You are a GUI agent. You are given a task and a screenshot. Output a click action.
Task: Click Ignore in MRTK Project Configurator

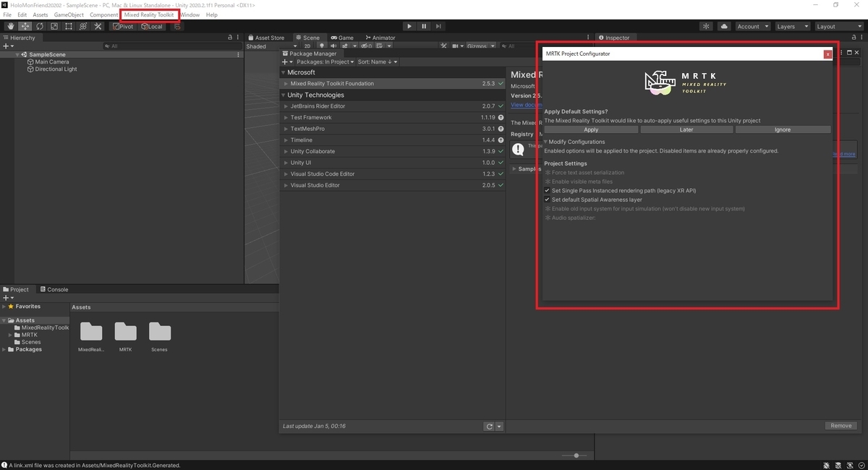coord(783,129)
